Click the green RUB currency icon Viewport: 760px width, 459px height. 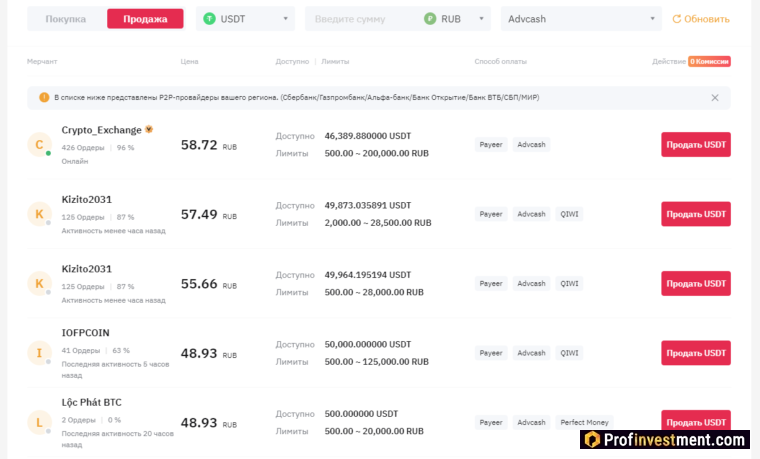pos(430,19)
